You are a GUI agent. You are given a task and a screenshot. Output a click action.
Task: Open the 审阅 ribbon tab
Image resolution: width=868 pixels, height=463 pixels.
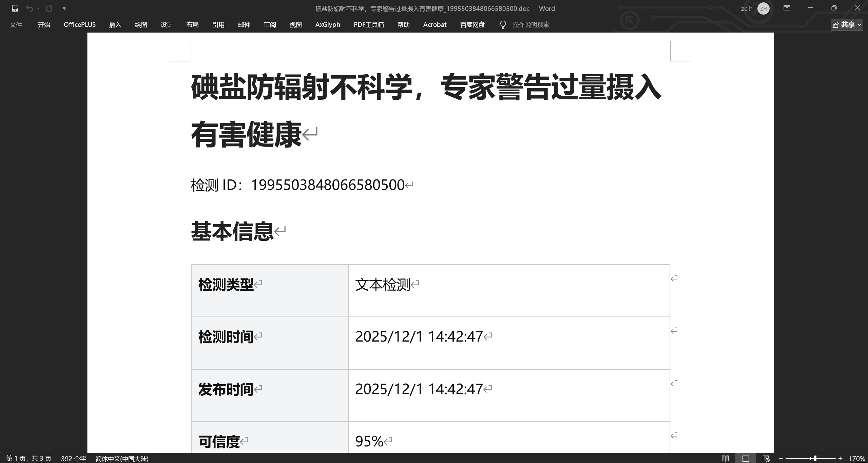[x=270, y=25]
